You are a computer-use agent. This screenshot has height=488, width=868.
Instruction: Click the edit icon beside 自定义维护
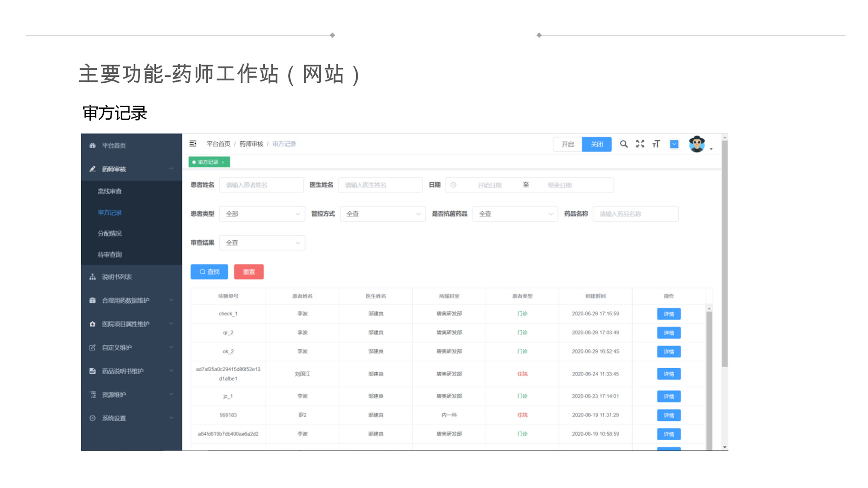coord(92,347)
